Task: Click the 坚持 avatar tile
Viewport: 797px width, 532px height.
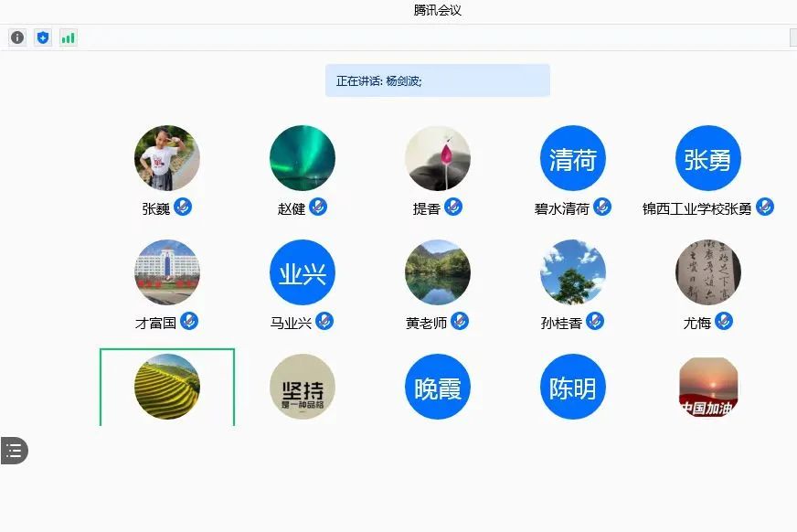Action: (303, 387)
